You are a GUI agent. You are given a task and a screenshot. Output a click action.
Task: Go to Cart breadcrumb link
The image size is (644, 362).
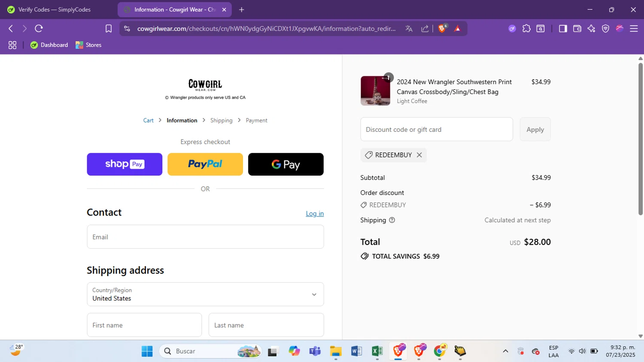coord(148,121)
